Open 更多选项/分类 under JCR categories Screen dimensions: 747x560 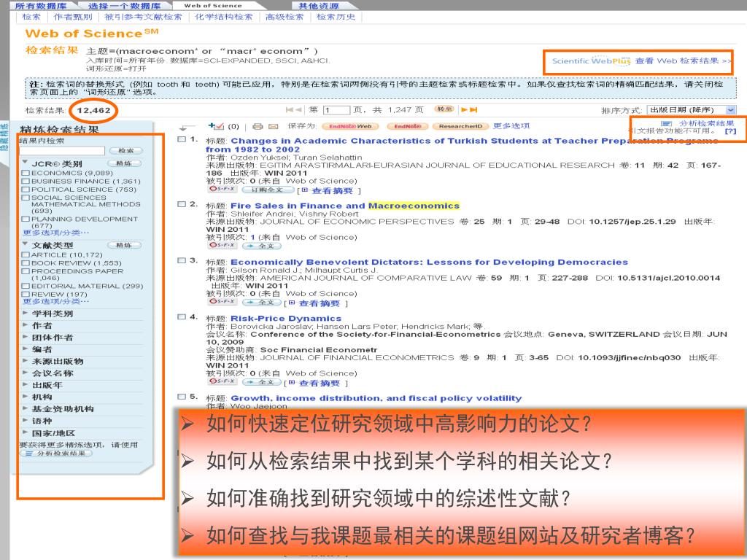click(x=55, y=233)
